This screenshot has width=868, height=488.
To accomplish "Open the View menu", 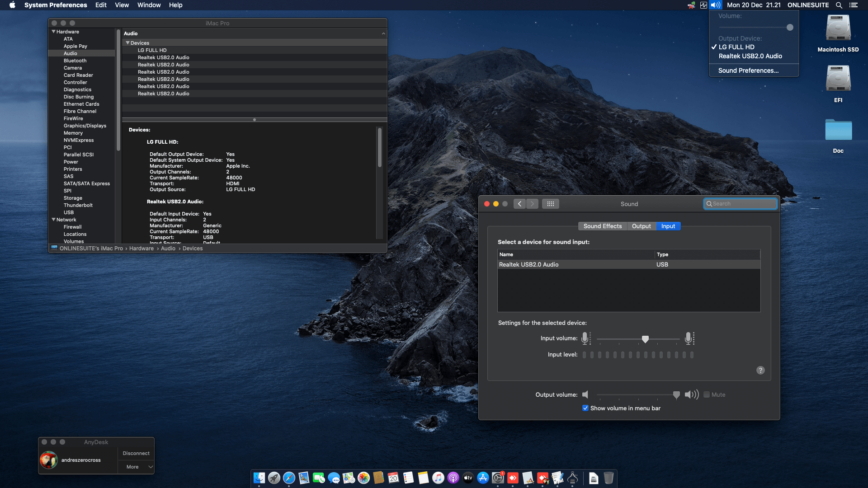I will [x=122, y=5].
